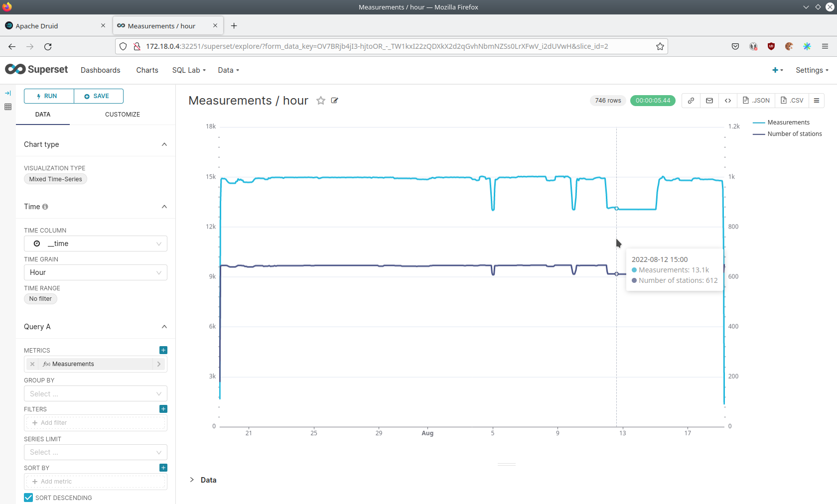Open the chart hamburger options menu
The image size is (837, 504).
coord(817,101)
